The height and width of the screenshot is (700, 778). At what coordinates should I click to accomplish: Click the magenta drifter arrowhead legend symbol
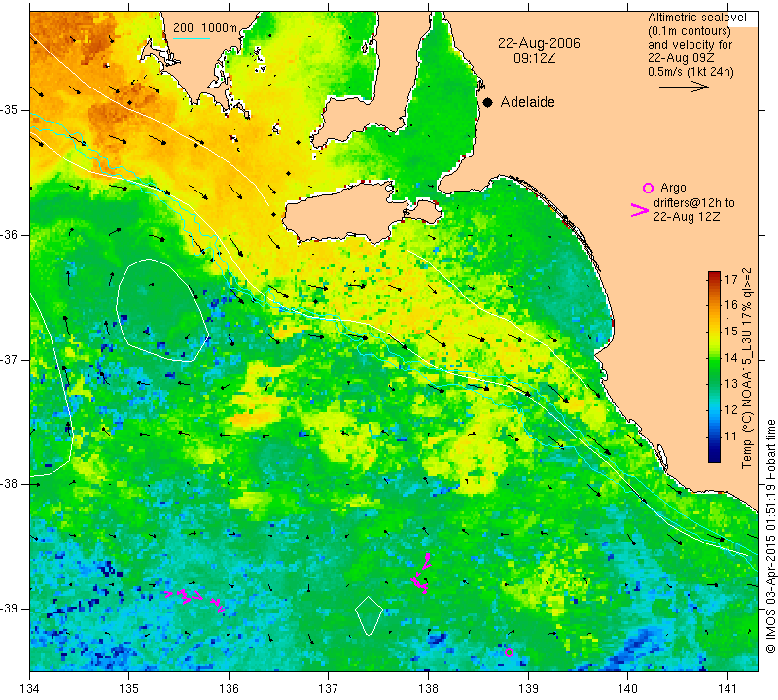coord(640,210)
